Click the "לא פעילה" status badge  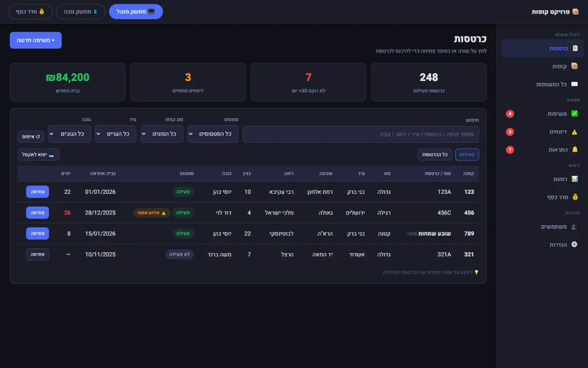tap(180, 254)
